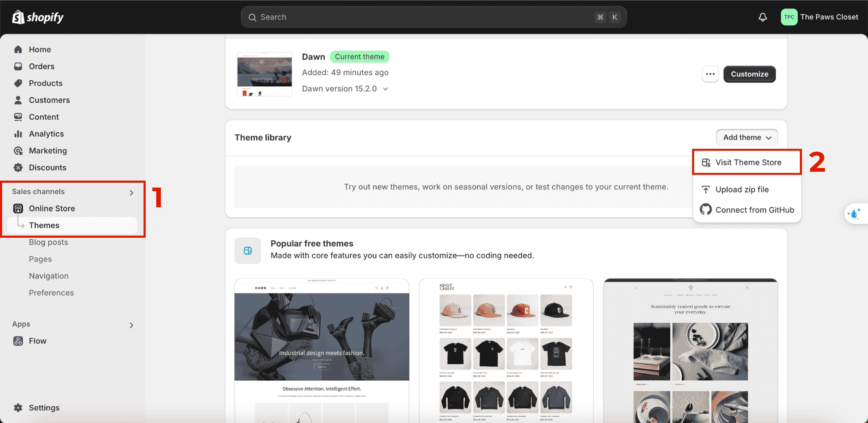868x423 pixels.
Task: Select Upload zip file option
Action: pos(747,190)
